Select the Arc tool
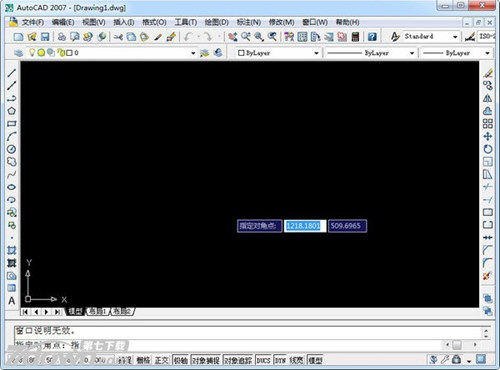The width and height of the screenshot is (500, 370). (x=12, y=136)
